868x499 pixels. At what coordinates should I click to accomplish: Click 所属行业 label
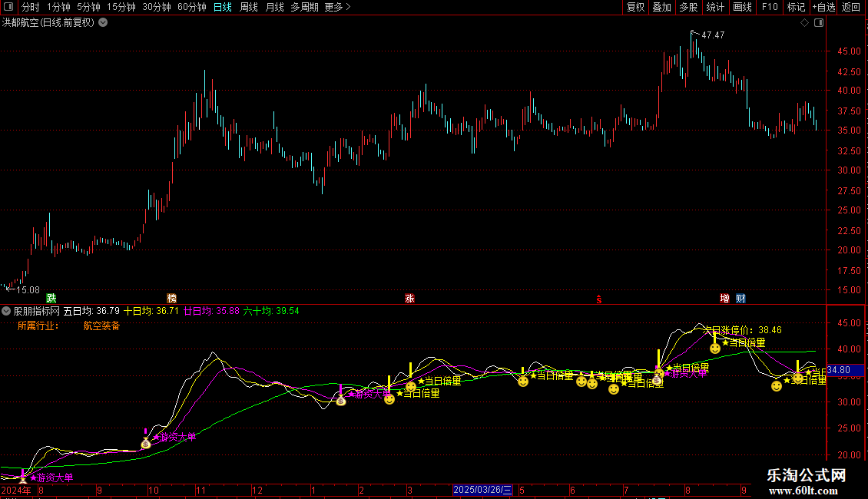tap(38, 326)
